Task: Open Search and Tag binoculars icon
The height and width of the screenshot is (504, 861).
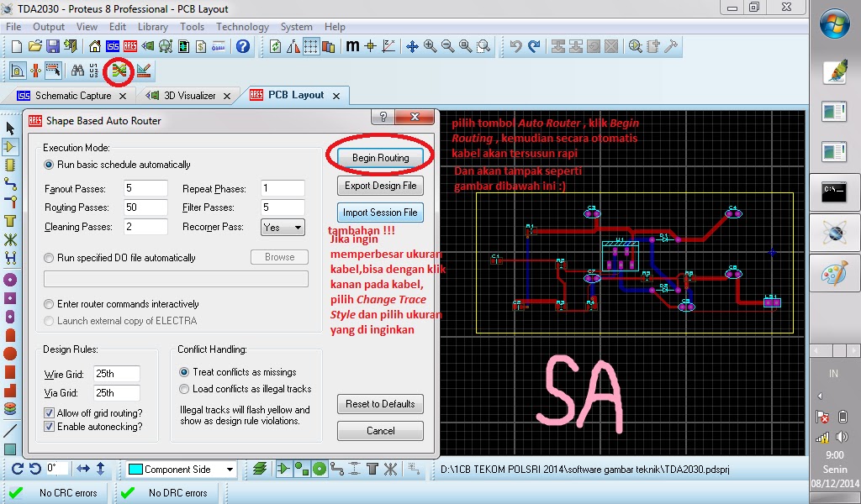Action: pos(77,71)
